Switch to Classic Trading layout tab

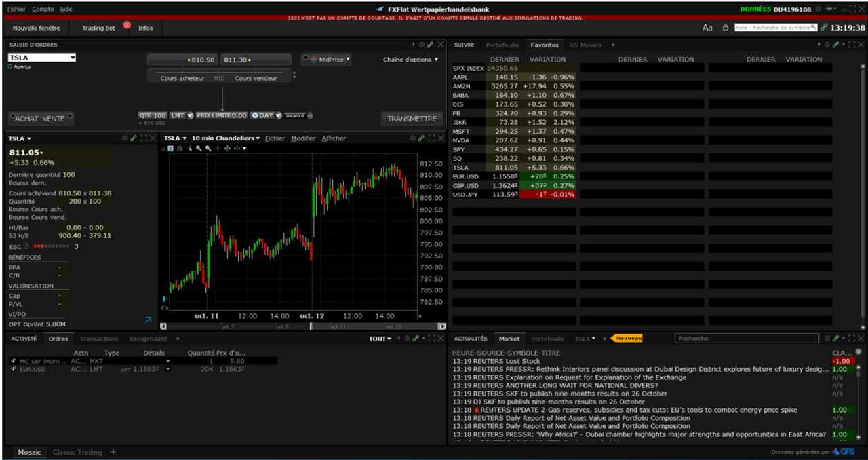[77, 452]
